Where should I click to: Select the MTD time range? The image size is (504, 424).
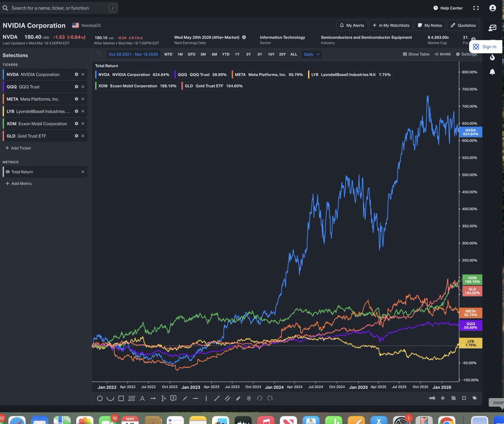168,54
